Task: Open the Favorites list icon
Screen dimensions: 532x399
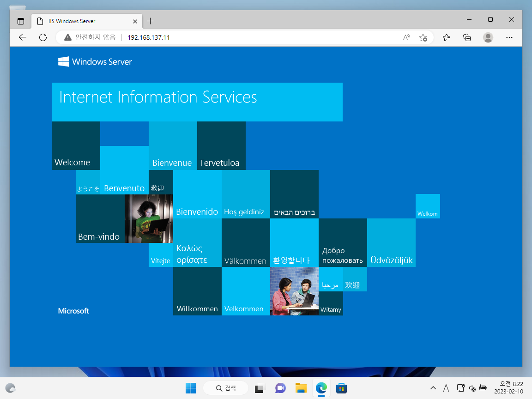Action: (447, 37)
